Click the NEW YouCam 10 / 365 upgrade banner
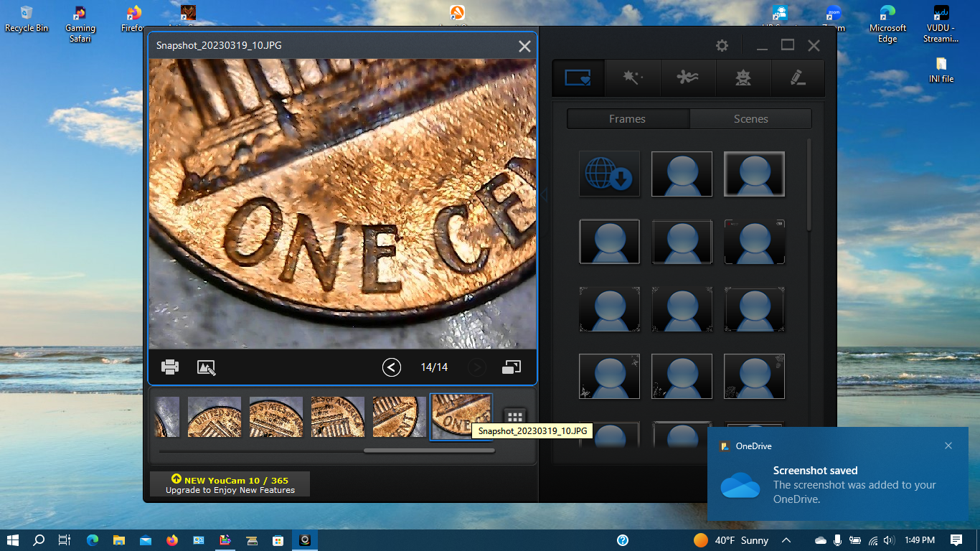This screenshot has width=980, height=551. pyautogui.click(x=230, y=484)
